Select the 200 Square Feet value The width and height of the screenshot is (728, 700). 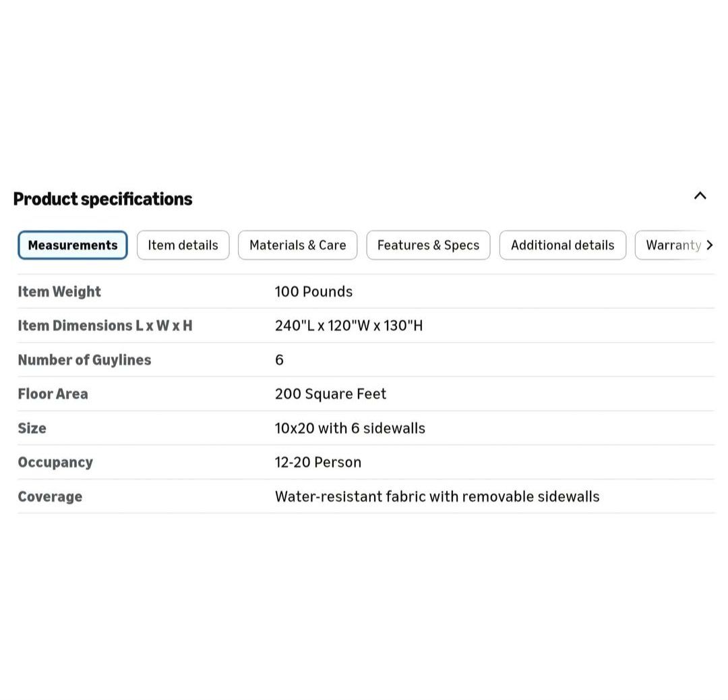[330, 394]
